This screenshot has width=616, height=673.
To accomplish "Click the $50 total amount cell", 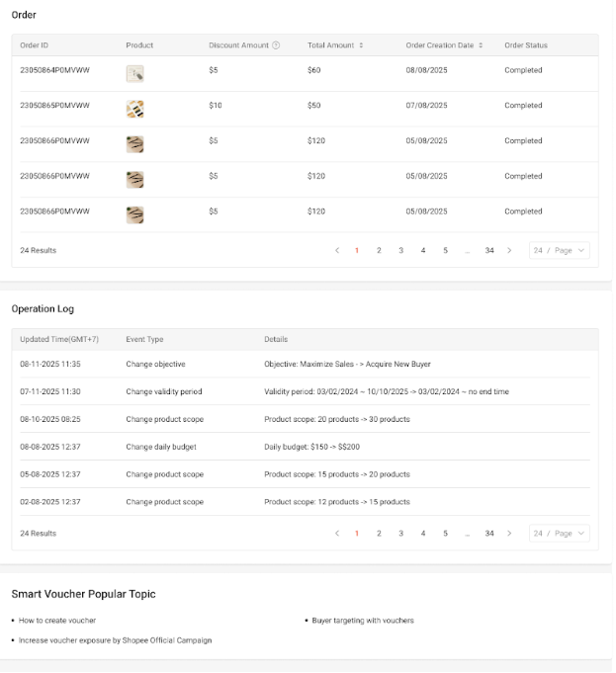I will tap(314, 105).
